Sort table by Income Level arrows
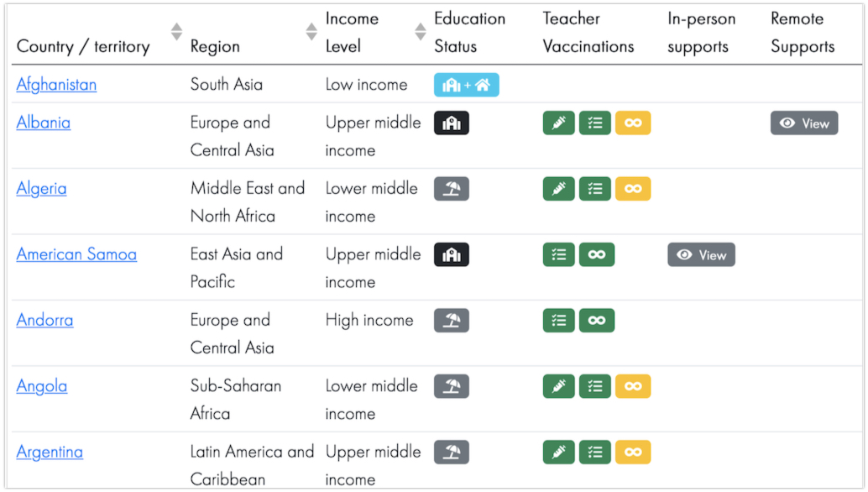The image size is (868, 492). point(421,32)
